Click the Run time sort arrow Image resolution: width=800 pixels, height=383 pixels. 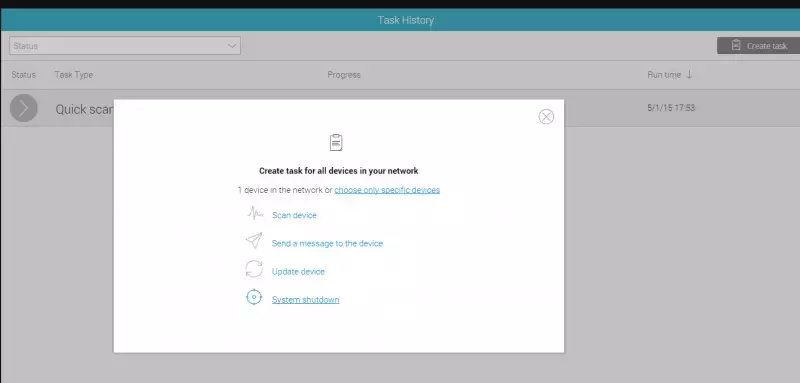pyautogui.click(x=689, y=74)
